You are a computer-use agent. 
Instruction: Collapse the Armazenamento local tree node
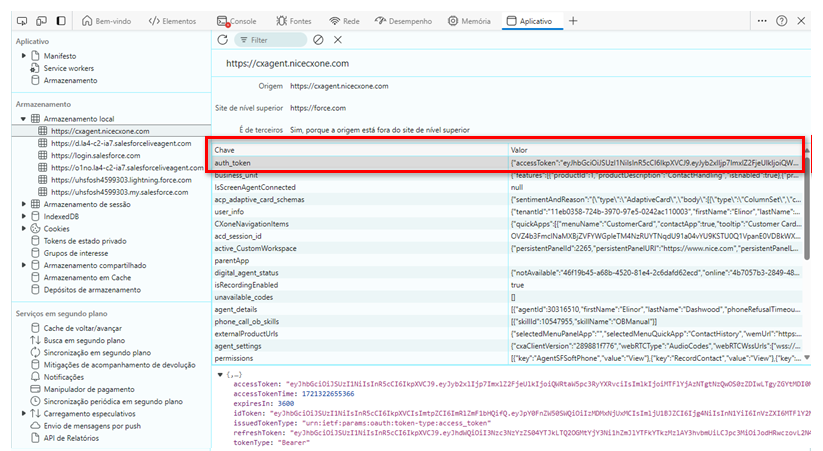click(23, 119)
